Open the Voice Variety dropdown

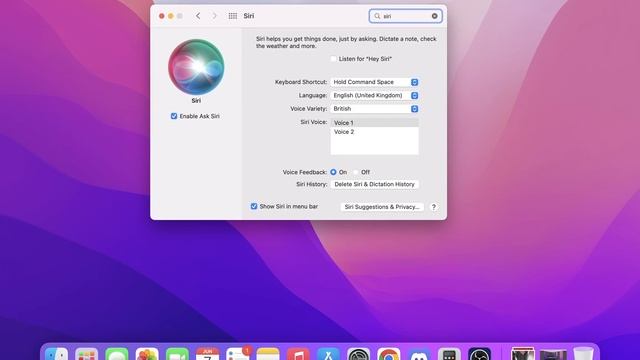click(374, 109)
